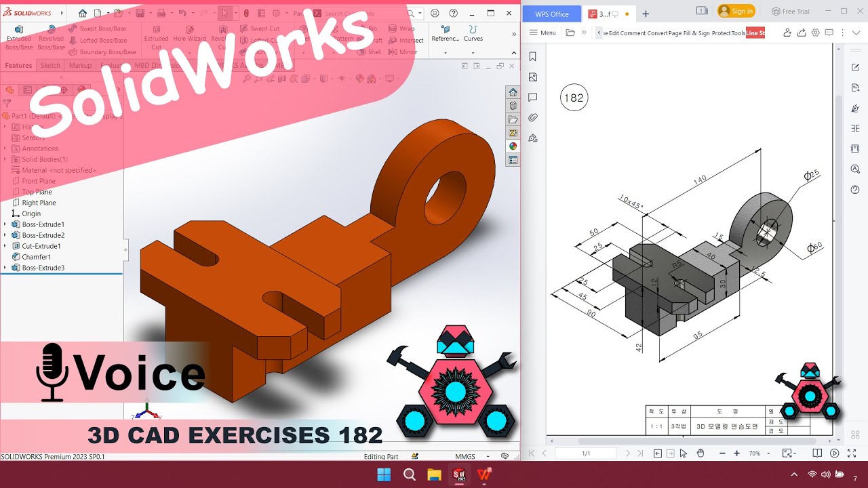This screenshot has height=488, width=868.
Task: Expand the Solid Bodies(1) folder
Action: (5, 159)
